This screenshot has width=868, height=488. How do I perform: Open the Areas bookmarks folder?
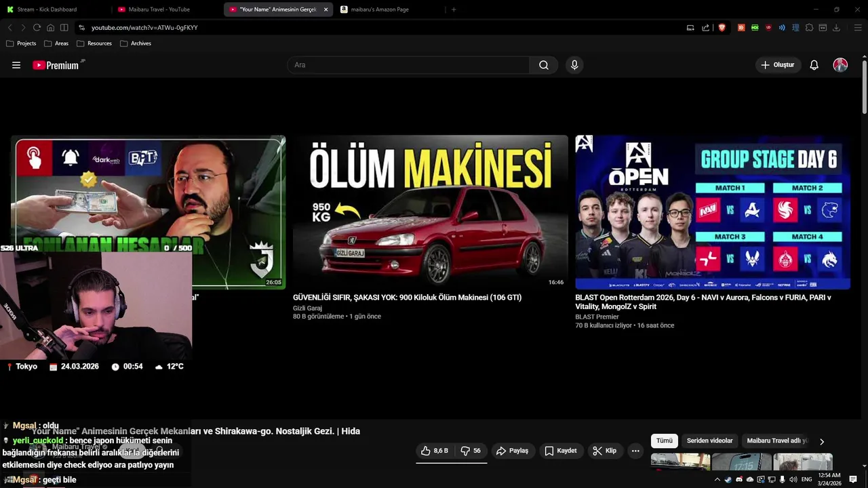click(56, 43)
